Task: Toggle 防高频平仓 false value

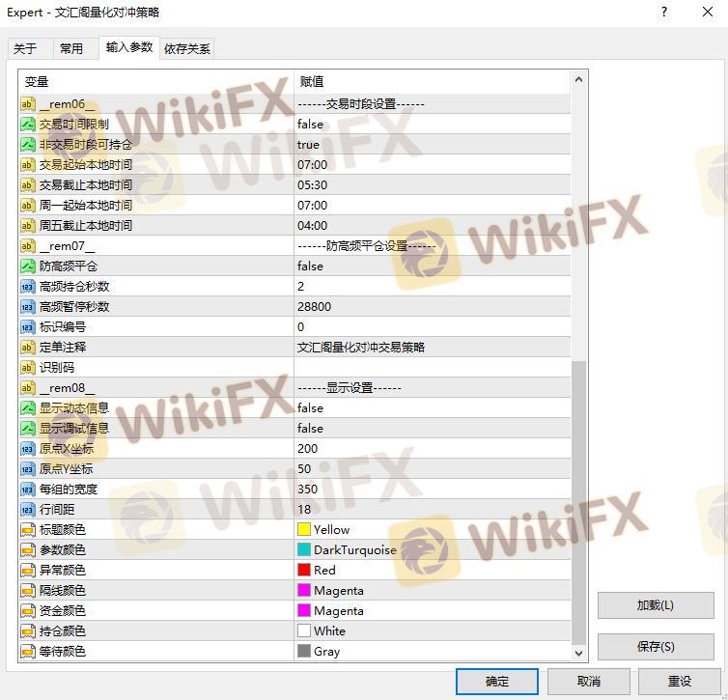Action: [310, 266]
